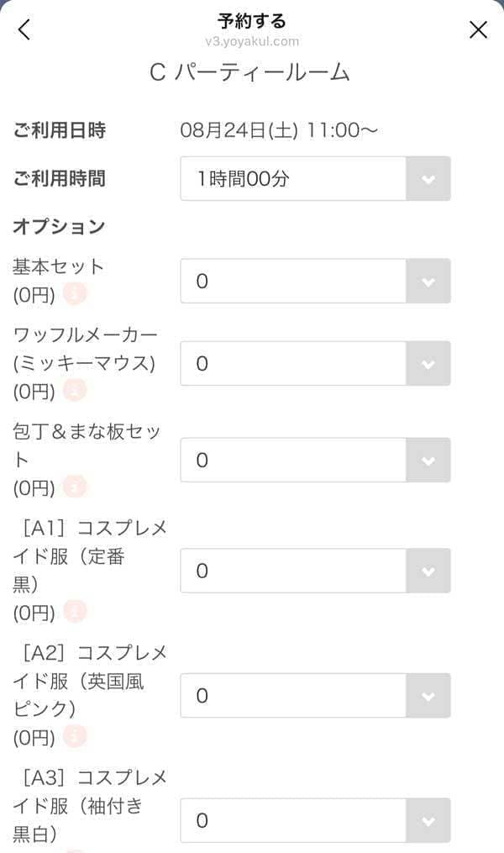Expand the 基本セット quantity dropdown
Viewport: 504px width, 853px height.
315,281
